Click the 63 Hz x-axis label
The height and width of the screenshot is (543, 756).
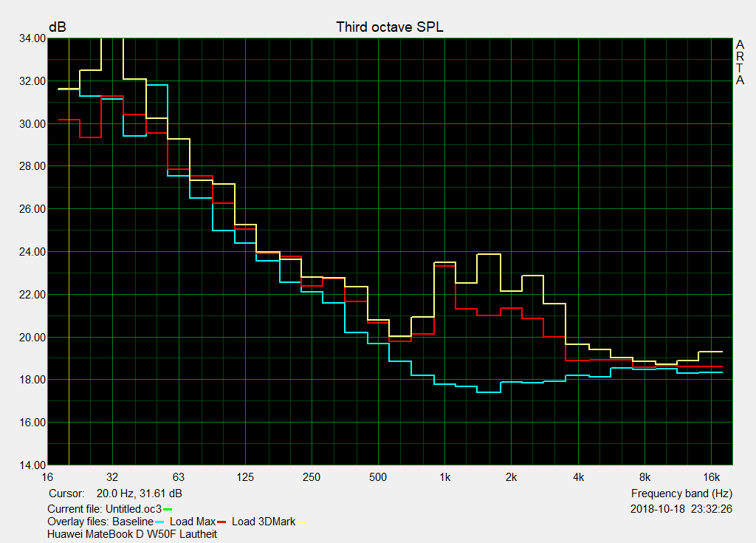179,477
